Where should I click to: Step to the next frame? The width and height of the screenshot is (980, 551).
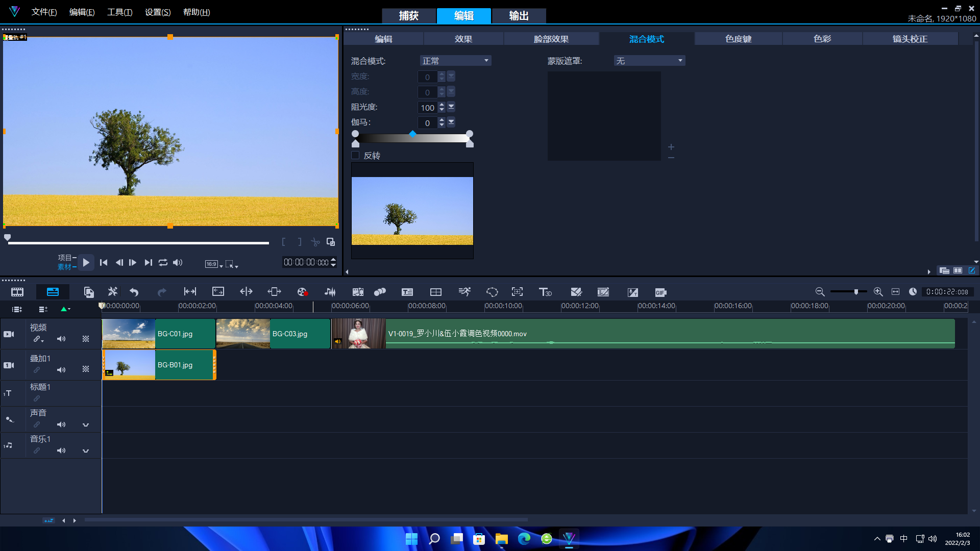click(x=133, y=262)
